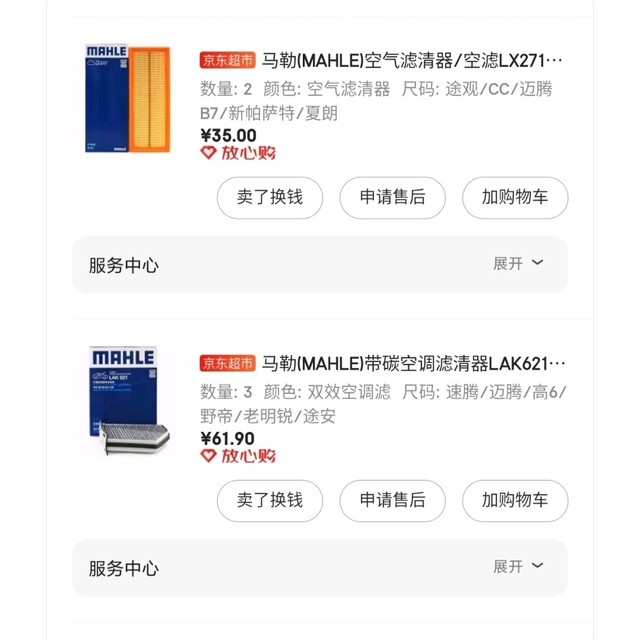Click 加购物车 for the air filter order
This screenshot has width=640, height=640.
pos(515,198)
